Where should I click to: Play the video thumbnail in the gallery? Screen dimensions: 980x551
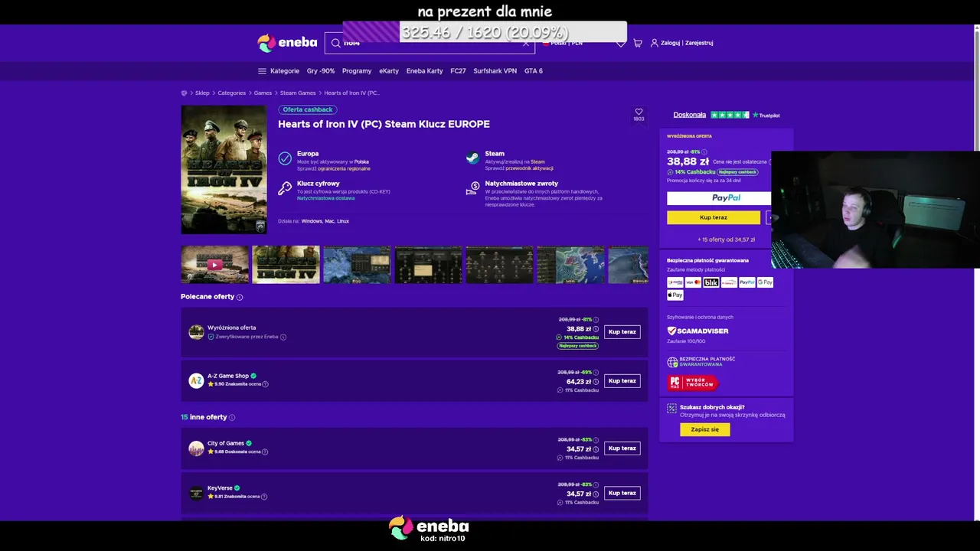[x=214, y=265]
